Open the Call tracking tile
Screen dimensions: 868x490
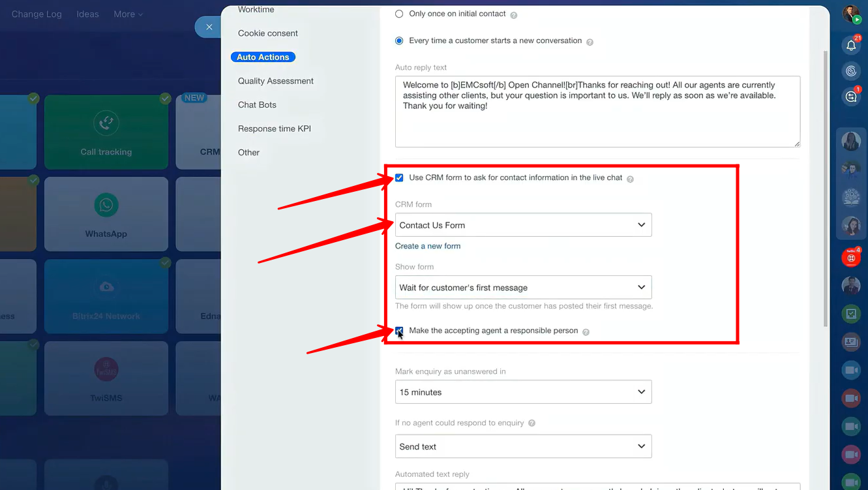[x=106, y=132]
